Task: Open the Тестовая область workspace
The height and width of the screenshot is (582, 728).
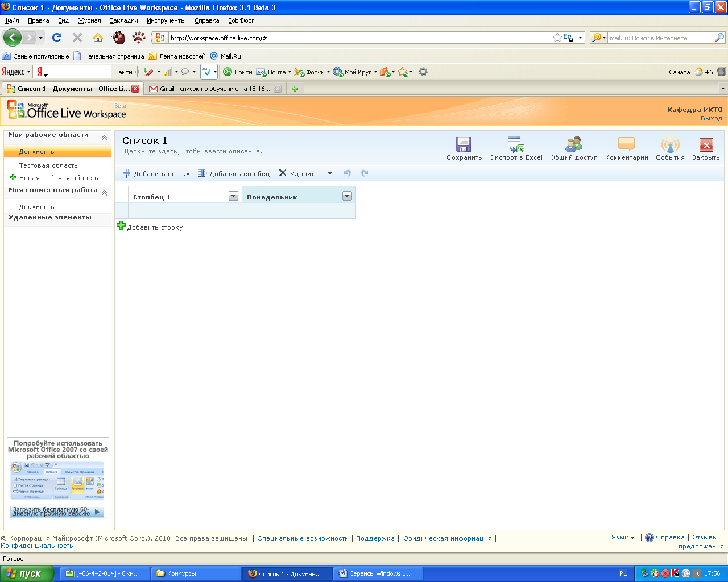Action: (48, 165)
